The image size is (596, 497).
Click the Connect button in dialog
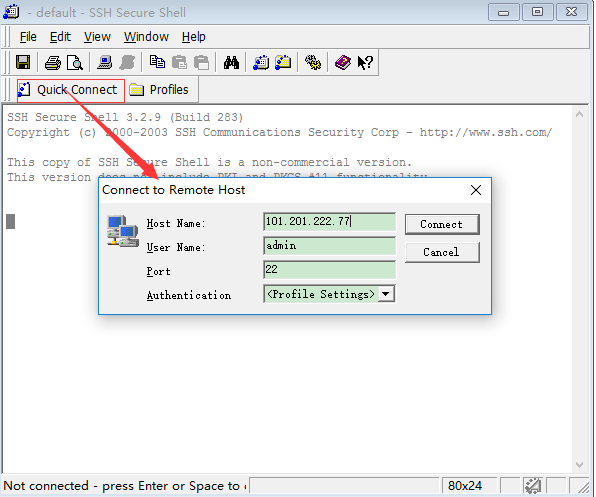click(442, 224)
